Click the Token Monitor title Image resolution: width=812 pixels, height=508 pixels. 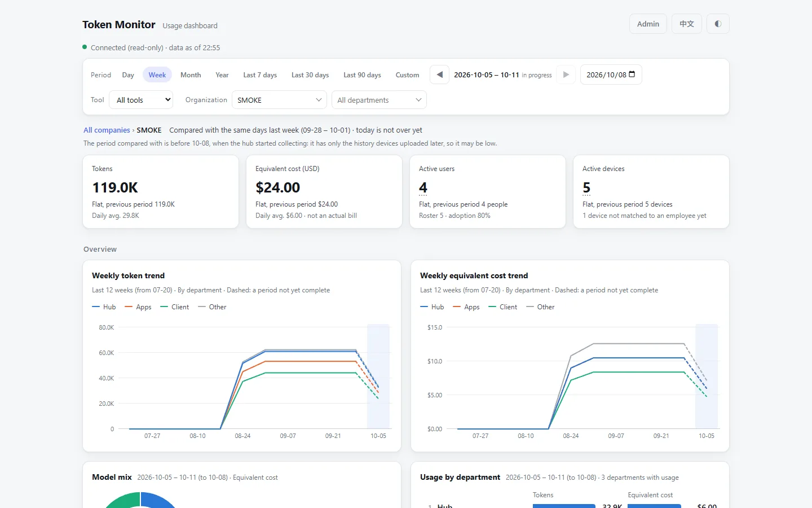[119, 25]
